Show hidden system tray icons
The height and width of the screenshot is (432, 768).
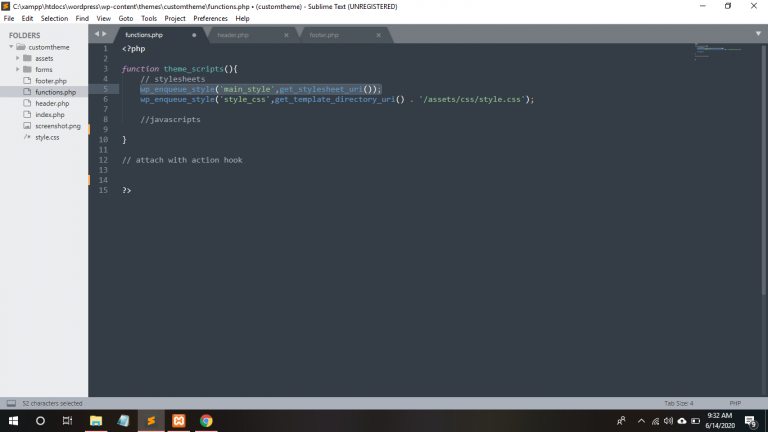641,421
